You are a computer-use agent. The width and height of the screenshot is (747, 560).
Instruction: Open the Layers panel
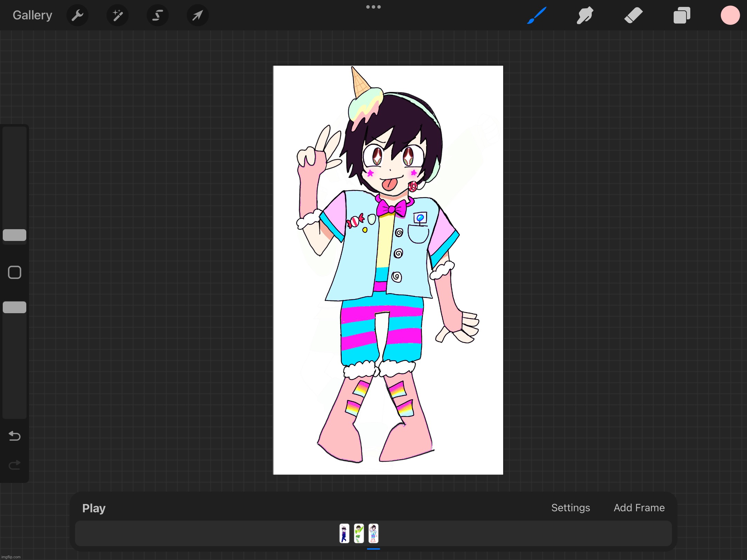(682, 15)
